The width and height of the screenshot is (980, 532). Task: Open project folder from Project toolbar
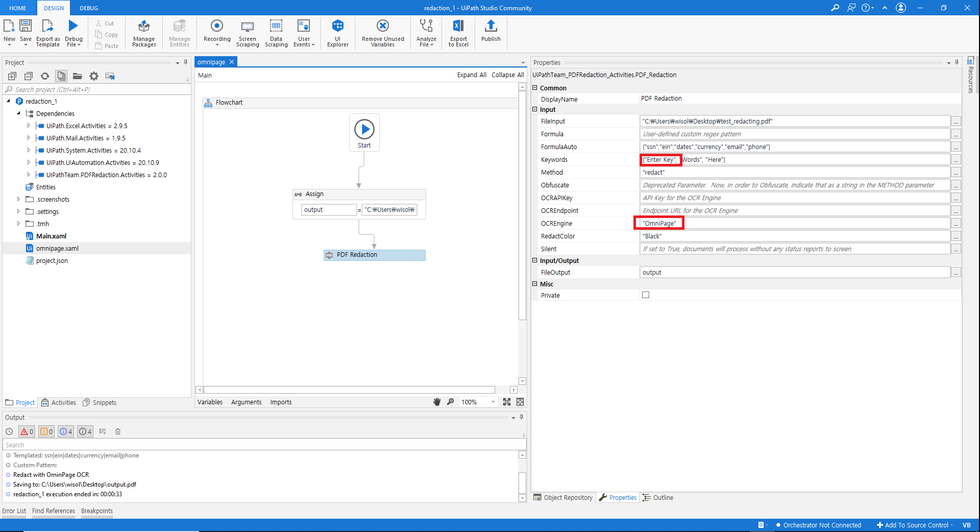pos(78,76)
